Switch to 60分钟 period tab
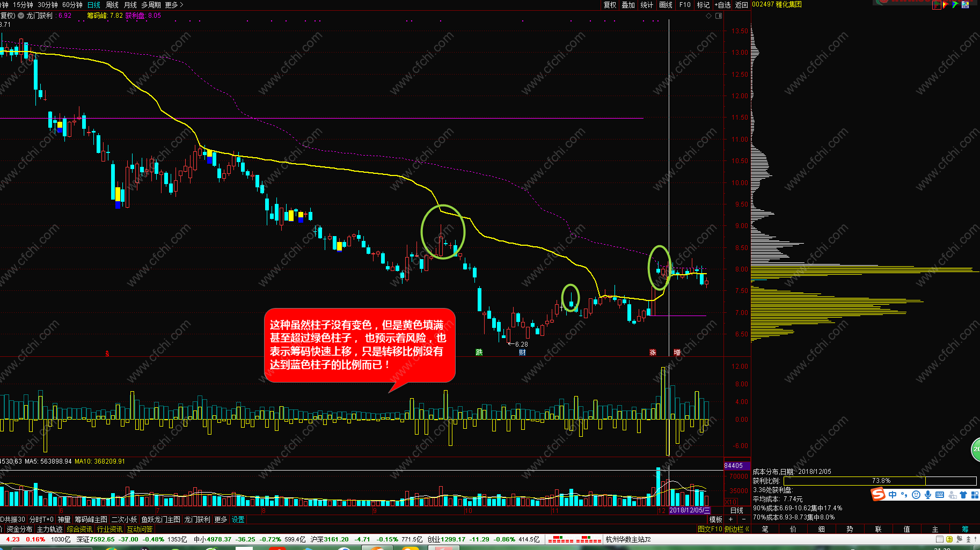The image size is (980, 550). (x=72, y=5)
